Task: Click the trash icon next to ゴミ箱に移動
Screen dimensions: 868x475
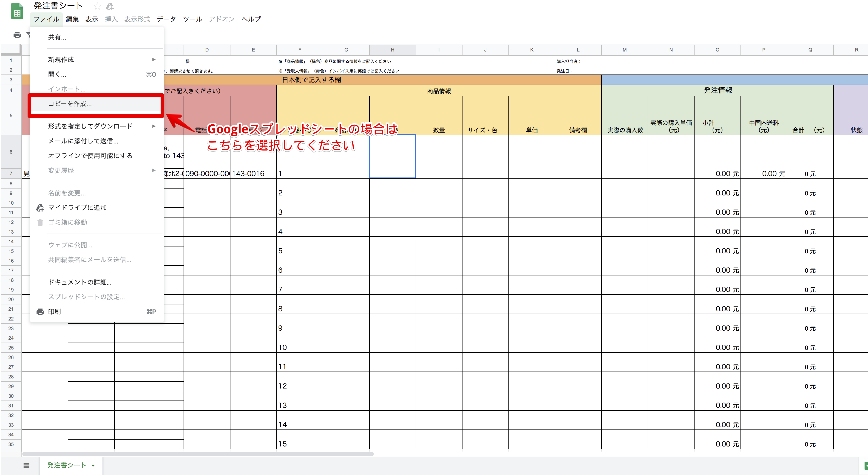Action: pos(40,223)
